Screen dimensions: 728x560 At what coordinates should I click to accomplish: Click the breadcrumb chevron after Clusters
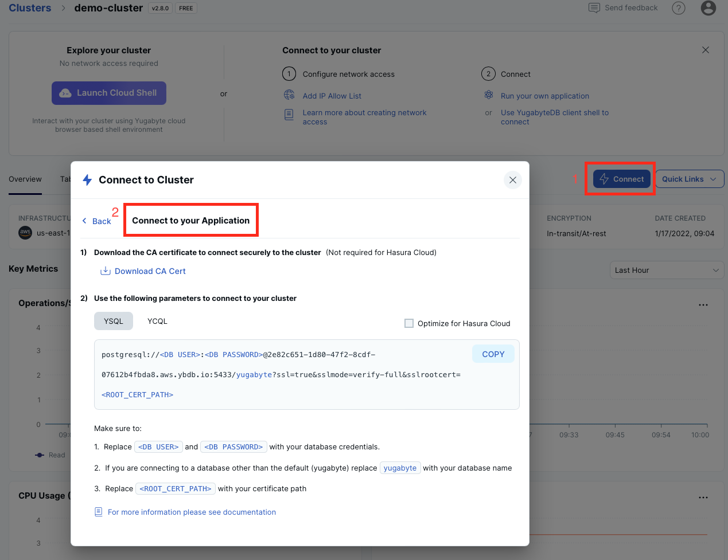pos(63,8)
